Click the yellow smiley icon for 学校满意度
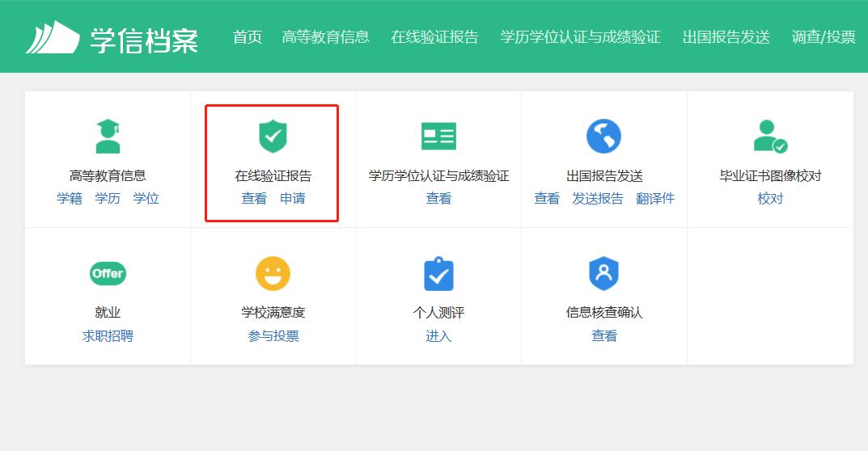 click(x=273, y=273)
